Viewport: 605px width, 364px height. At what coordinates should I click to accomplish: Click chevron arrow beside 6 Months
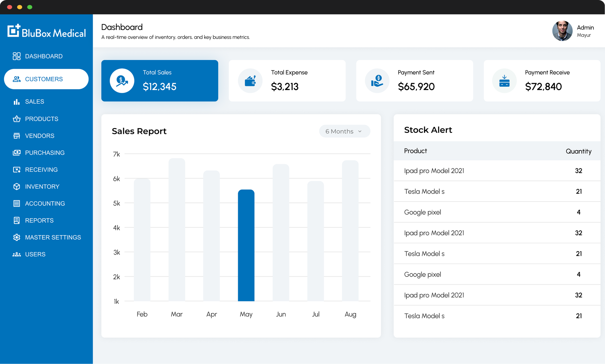point(360,131)
